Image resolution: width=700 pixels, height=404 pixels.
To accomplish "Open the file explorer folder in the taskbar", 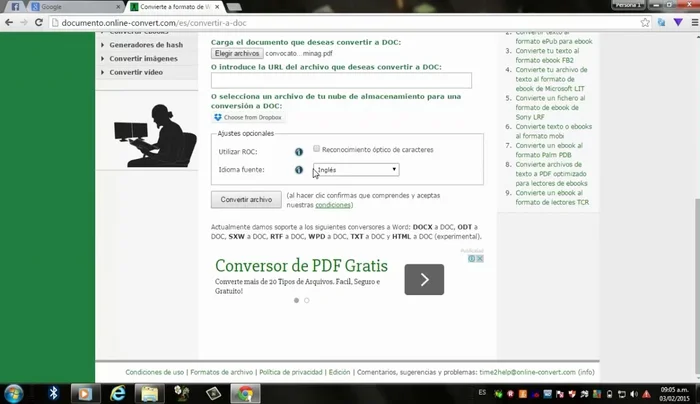I will pos(150,393).
